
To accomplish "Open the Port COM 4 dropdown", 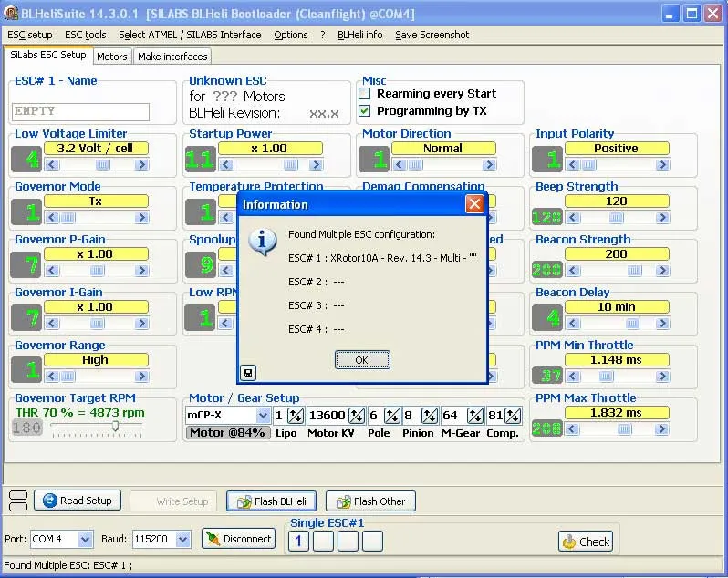I will [85, 539].
